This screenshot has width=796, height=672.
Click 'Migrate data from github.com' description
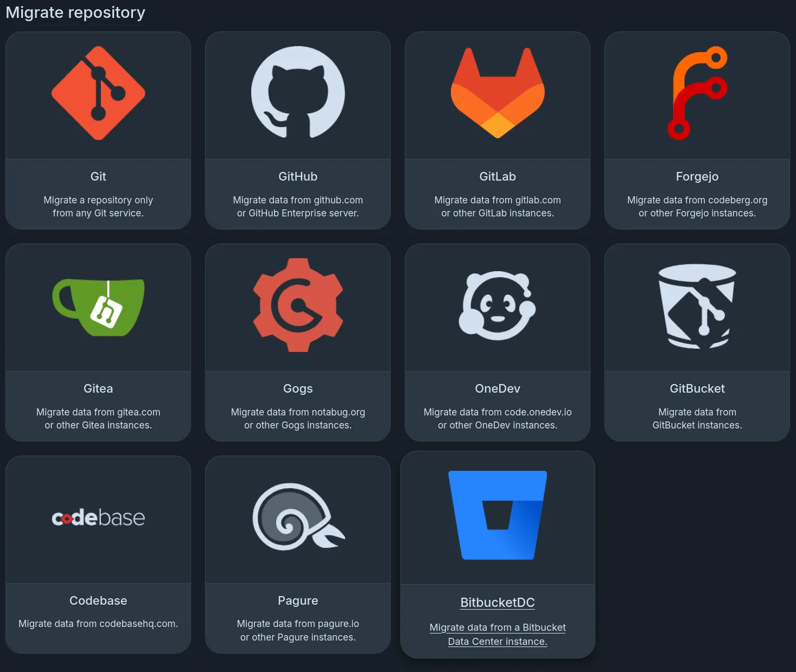(298, 207)
